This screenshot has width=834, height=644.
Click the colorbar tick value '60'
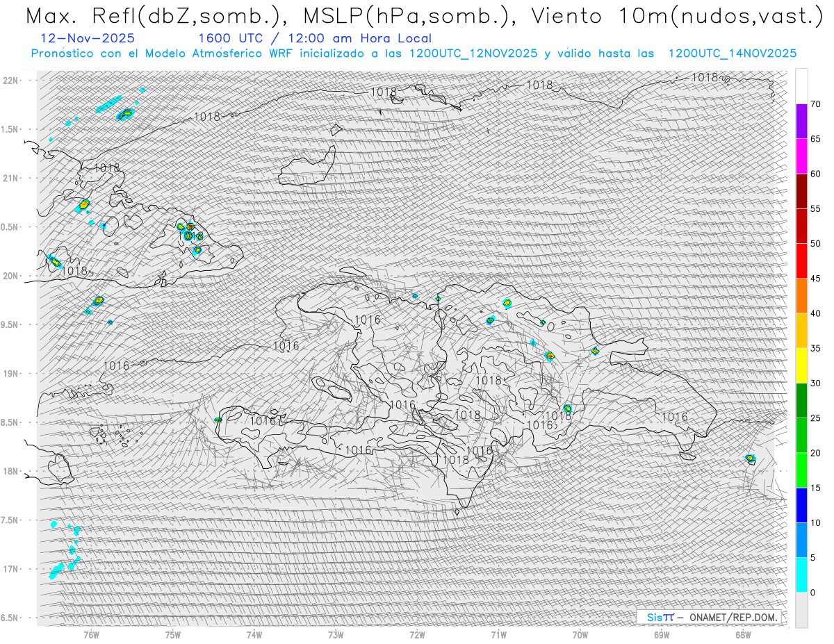click(815, 174)
